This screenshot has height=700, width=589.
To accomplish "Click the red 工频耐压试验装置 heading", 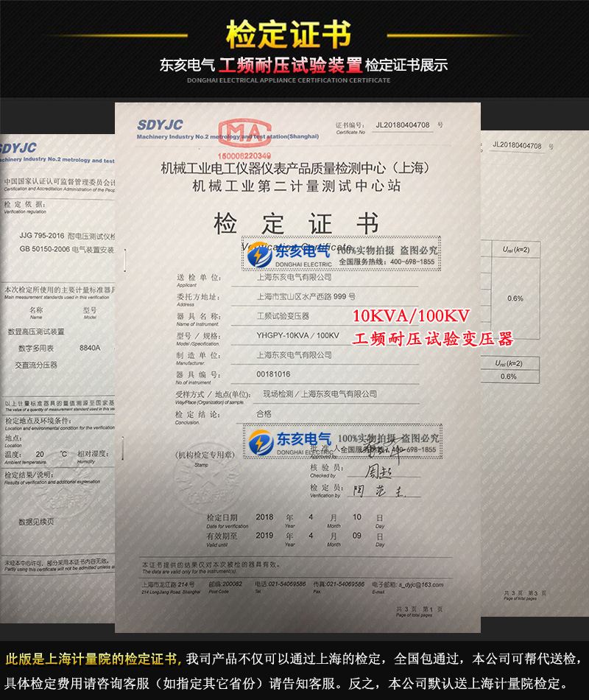I will [x=291, y=65].
